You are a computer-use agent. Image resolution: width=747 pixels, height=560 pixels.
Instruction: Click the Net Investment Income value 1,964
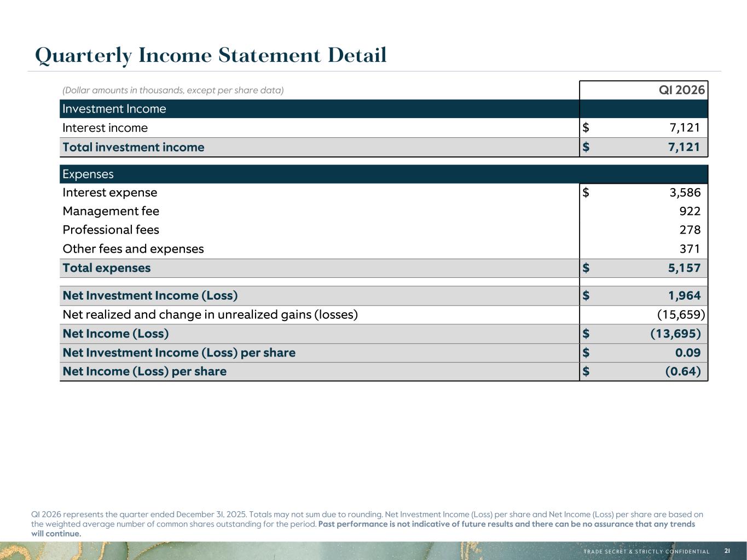coord(684,296)
